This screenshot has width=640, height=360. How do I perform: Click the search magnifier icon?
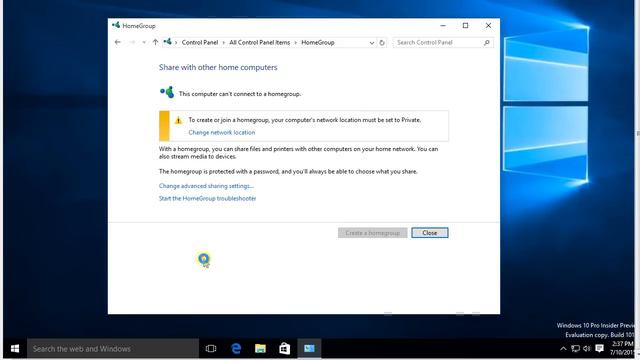(x=487, y=42)
